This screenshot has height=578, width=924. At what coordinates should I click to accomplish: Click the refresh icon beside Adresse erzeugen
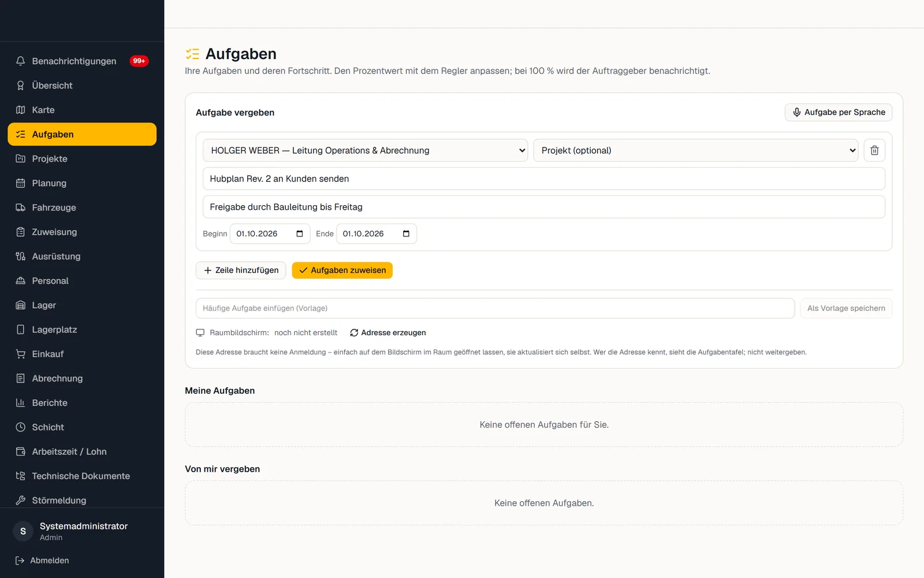point(354,333)
